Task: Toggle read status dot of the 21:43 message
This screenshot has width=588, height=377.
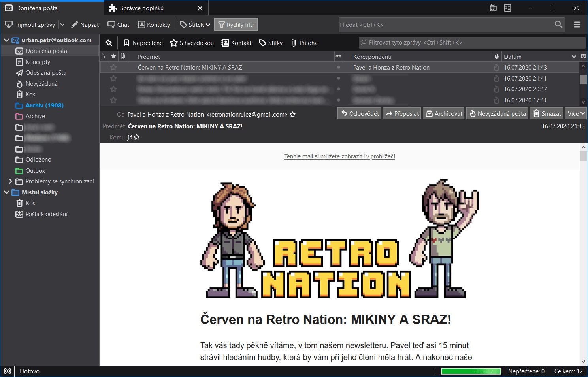Action: (339, 68)
